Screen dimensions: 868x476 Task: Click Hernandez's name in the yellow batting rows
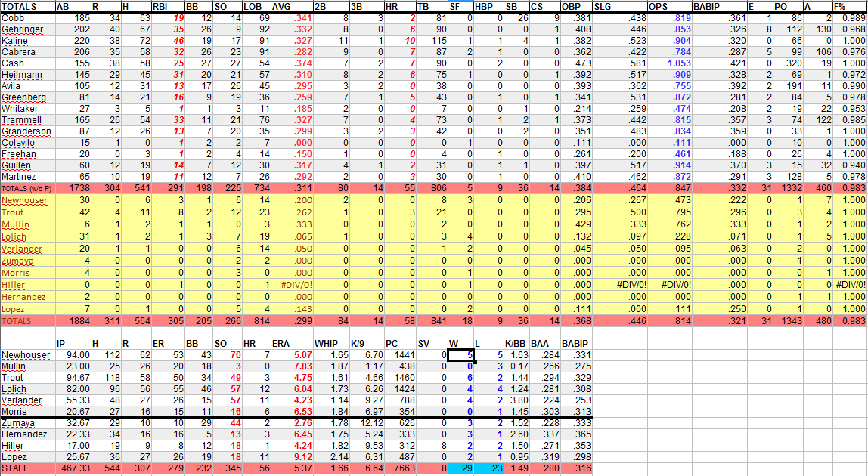click(28, 297)
